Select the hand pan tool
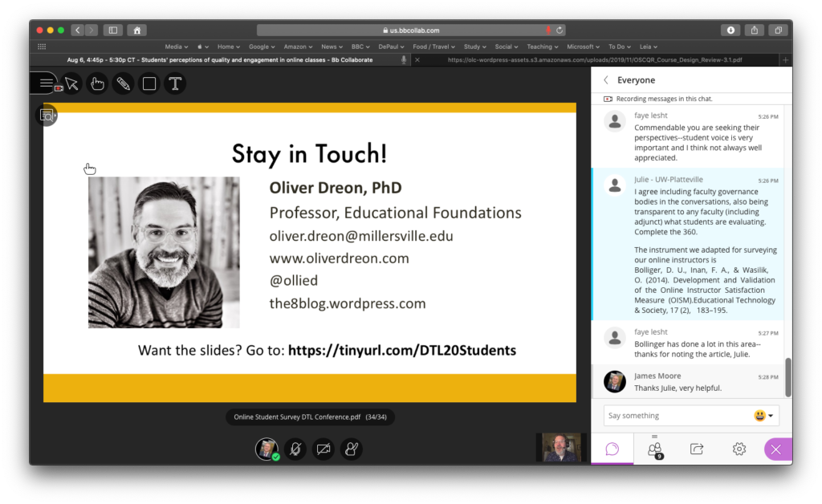The image size is (822, 504). coord(96,83)
